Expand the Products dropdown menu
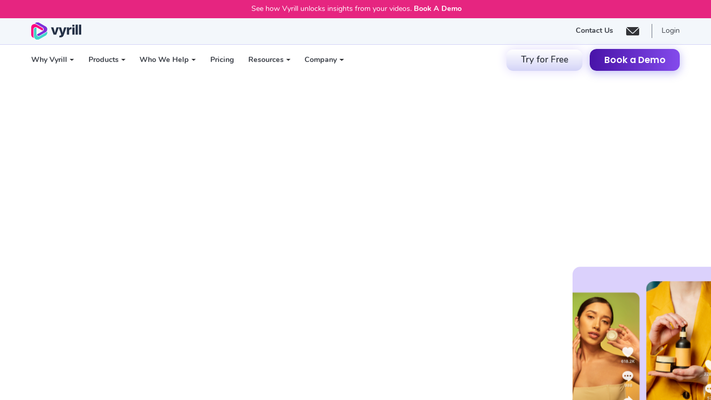Screen dimensions: 711x400 pyautogui.click(x=107, y=60)
